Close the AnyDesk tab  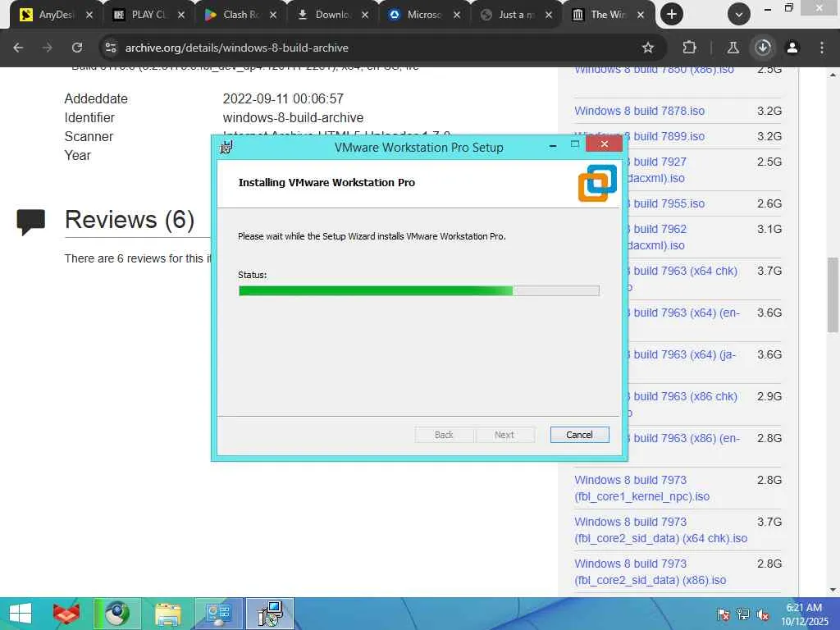tap(89, 15)
